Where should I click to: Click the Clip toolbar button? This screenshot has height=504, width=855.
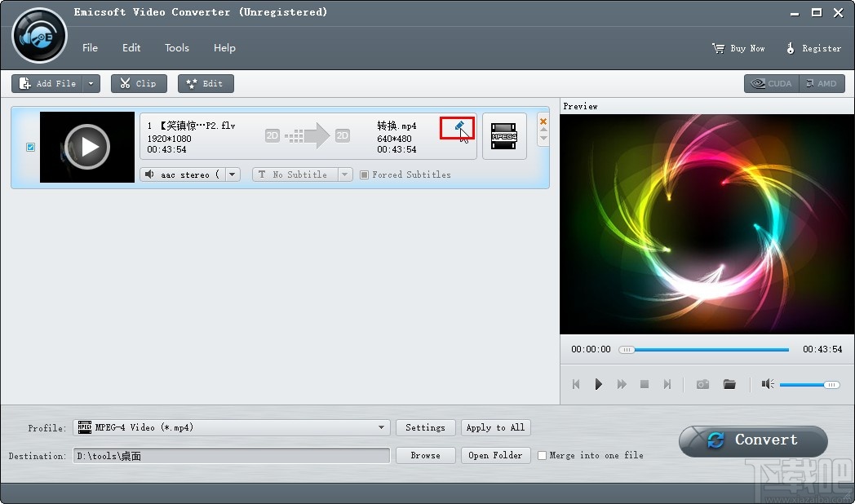click(x=139, y=83)
